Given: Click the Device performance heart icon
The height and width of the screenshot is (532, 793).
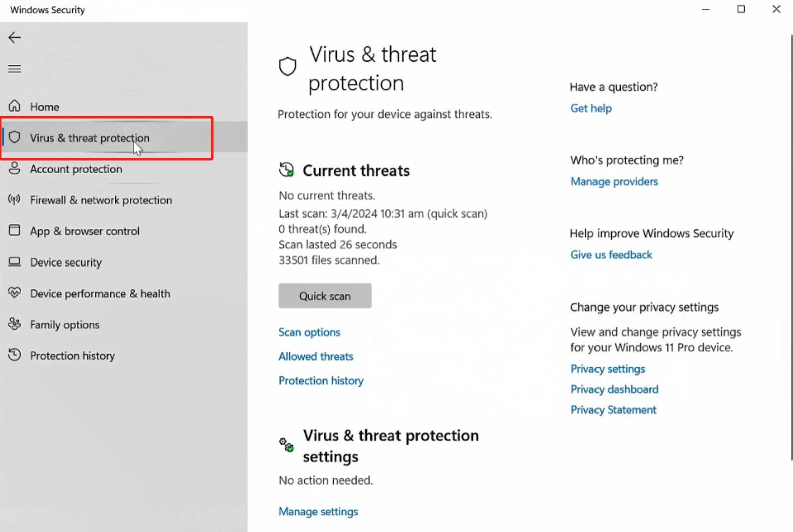Looking at the screenshot, I should click(15, 293).
